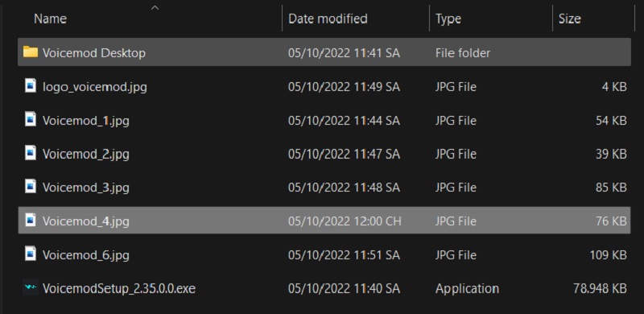Toggle sort direction arrow above Name
644x314 pixels.
coord(155,7)
